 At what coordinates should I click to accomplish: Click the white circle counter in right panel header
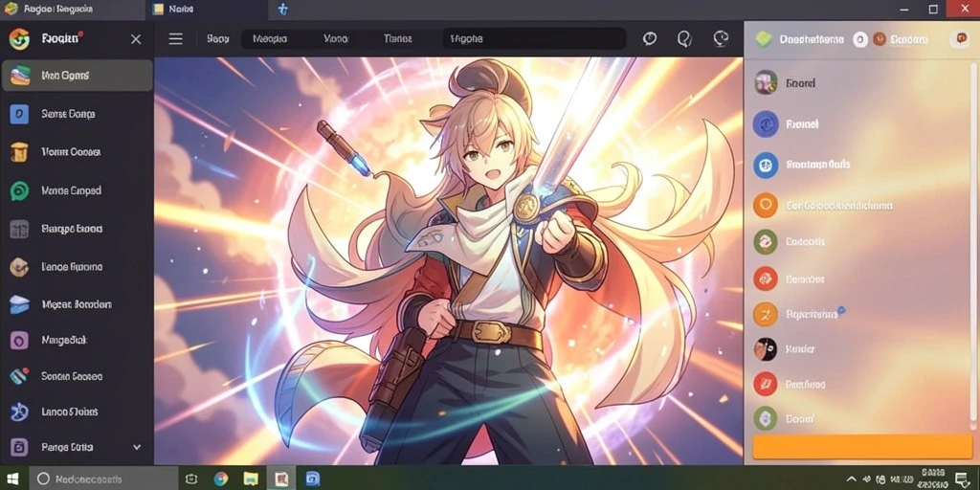click(x=860, y=39)
